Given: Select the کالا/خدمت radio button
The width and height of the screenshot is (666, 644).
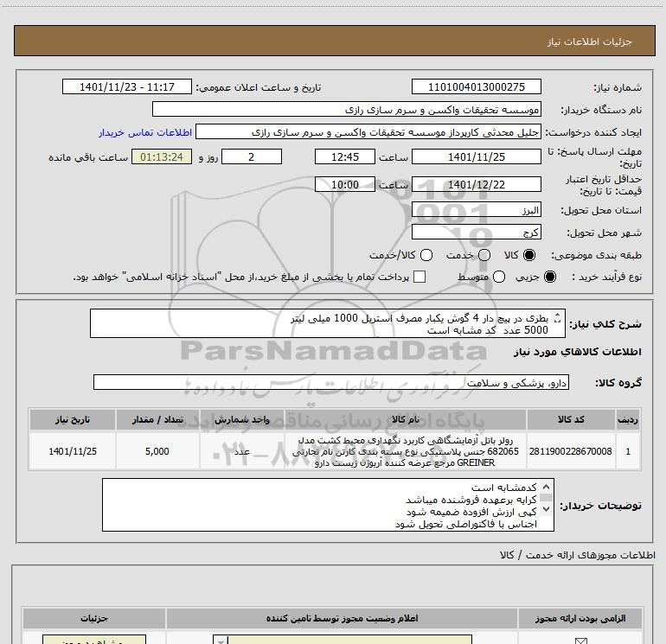Looking at the screenshot, I should click(426, 255).
